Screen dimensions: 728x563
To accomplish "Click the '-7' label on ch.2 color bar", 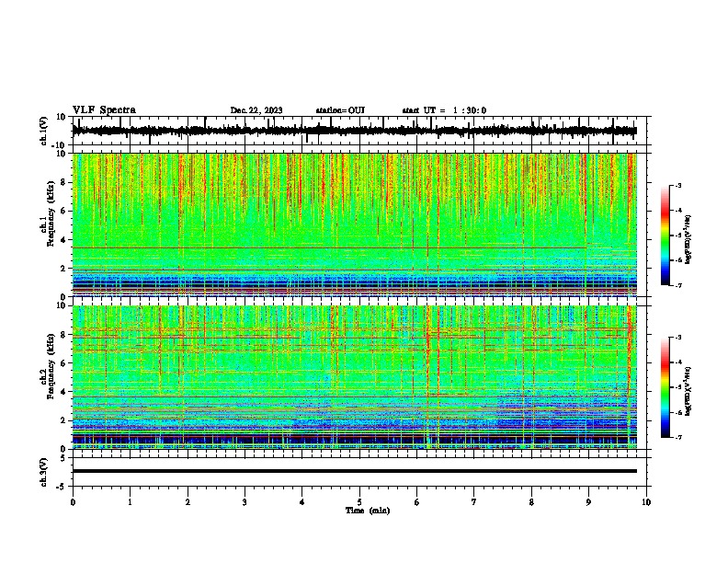I will 678,437.
